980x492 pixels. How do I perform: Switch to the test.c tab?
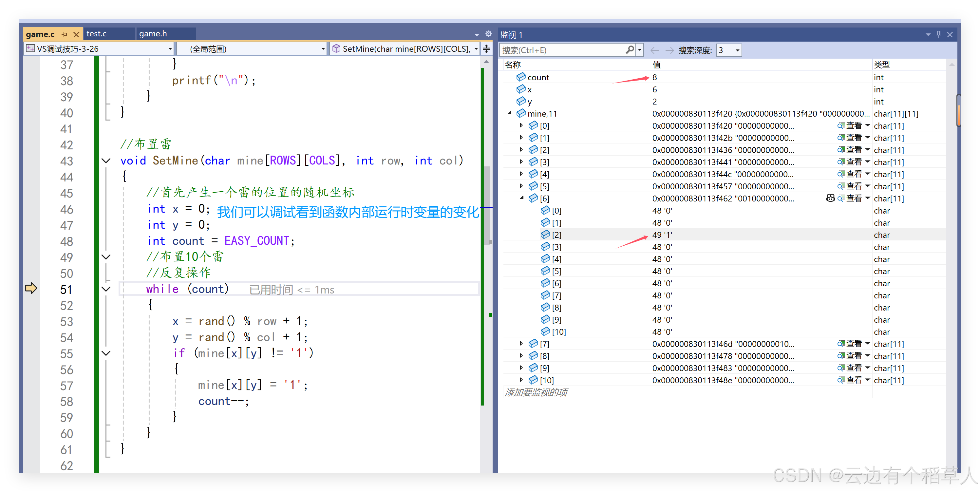coord(97,34)
